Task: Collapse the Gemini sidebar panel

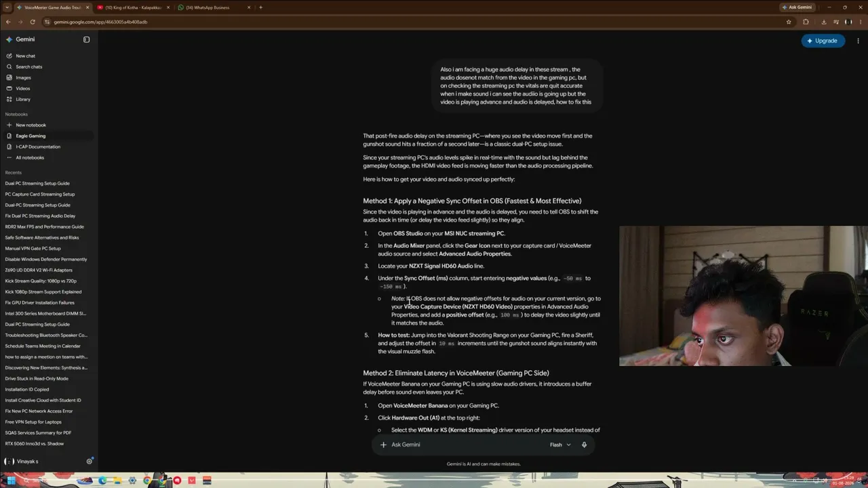Action: click(x=86, y=39)
